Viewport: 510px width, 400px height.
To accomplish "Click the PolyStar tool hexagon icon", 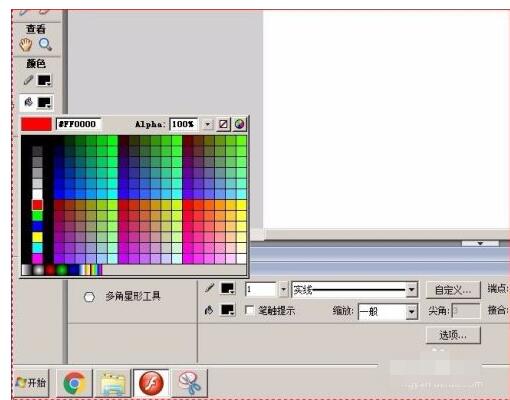I will (x=89, y=297).
